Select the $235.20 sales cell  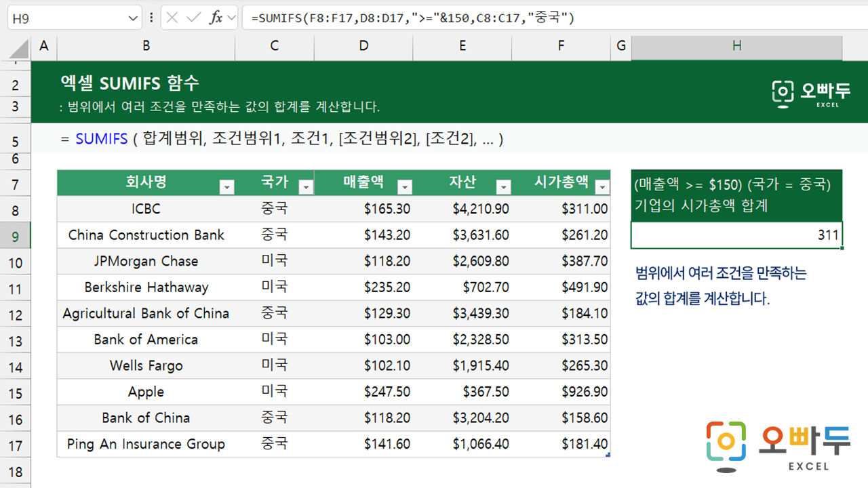tap(364, 287)
